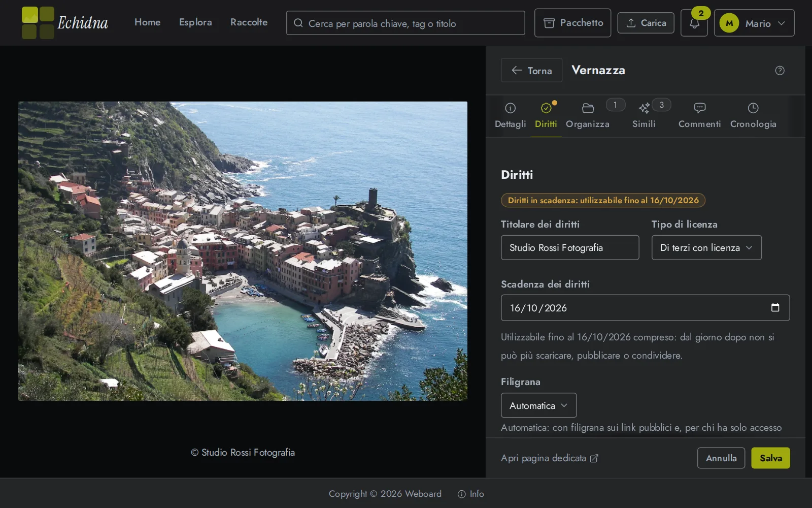This screenshot has height=508, width=812.
Task: Open the notifications bell
Action: tap(694, 23)
